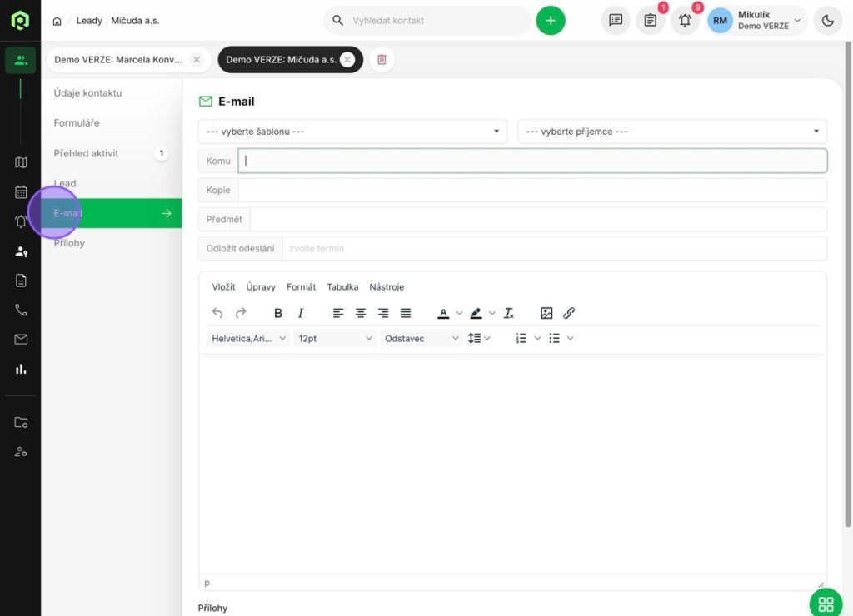This screenshot has height=616, width=853.
Task: Open the 'vyberte šablonu' template dropdown
Action: coord(352,132)
